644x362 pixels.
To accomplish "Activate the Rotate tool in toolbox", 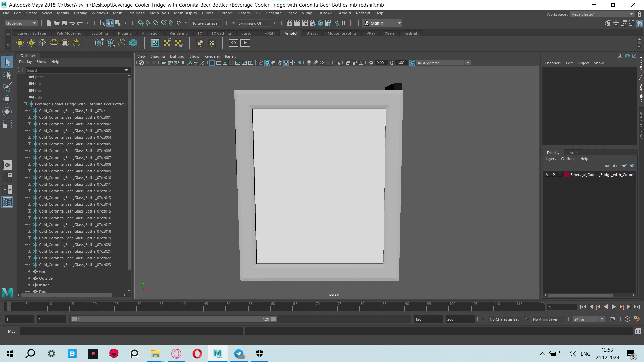I will coord(7,112).
